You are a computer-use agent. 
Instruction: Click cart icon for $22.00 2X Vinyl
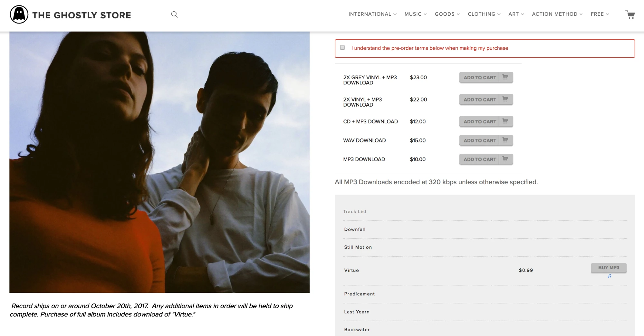click(x=505, y=99)
